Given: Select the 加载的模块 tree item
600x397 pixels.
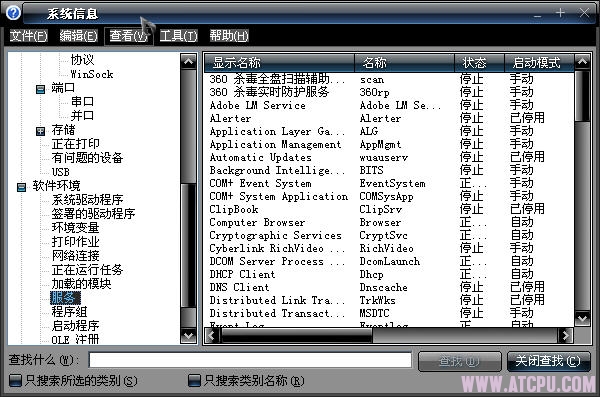Looking at the screenshot, I should [x=82, y=283].
